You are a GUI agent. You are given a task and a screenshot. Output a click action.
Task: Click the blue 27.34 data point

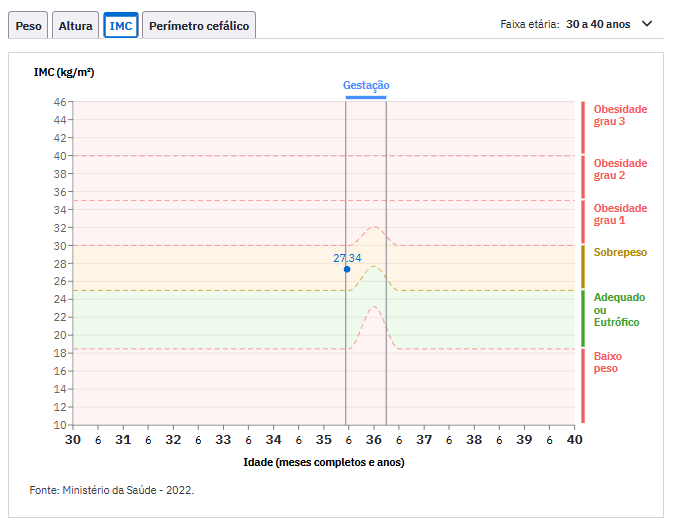click(347, 269)
